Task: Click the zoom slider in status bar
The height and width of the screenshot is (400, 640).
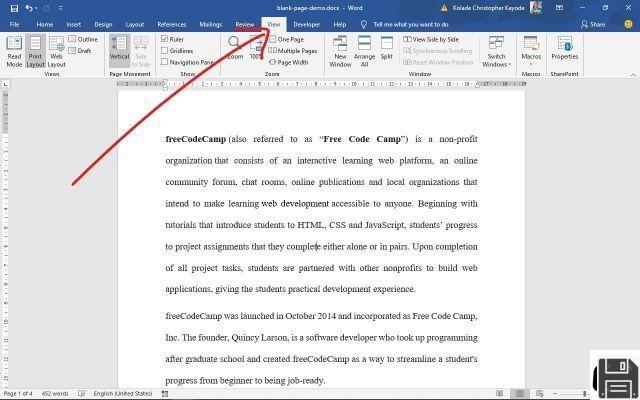Action: (573, 394)
